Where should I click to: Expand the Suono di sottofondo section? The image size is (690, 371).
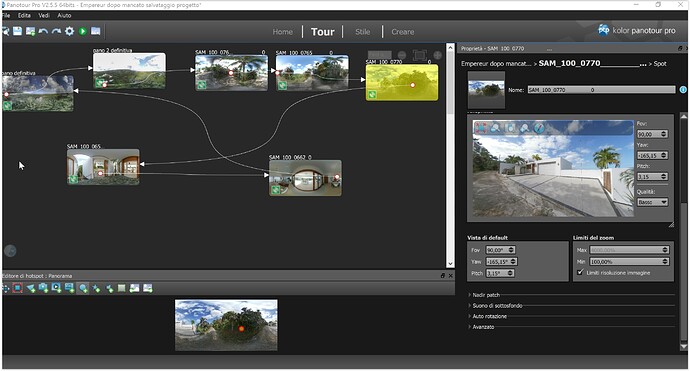pyautogui.click(x=497, y=305)
